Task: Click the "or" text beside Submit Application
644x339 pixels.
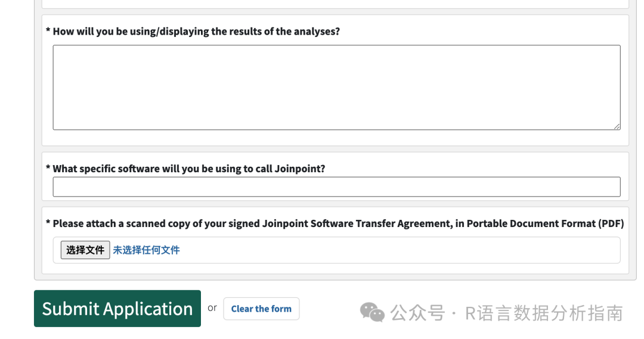Action: [x=212, y=308]
